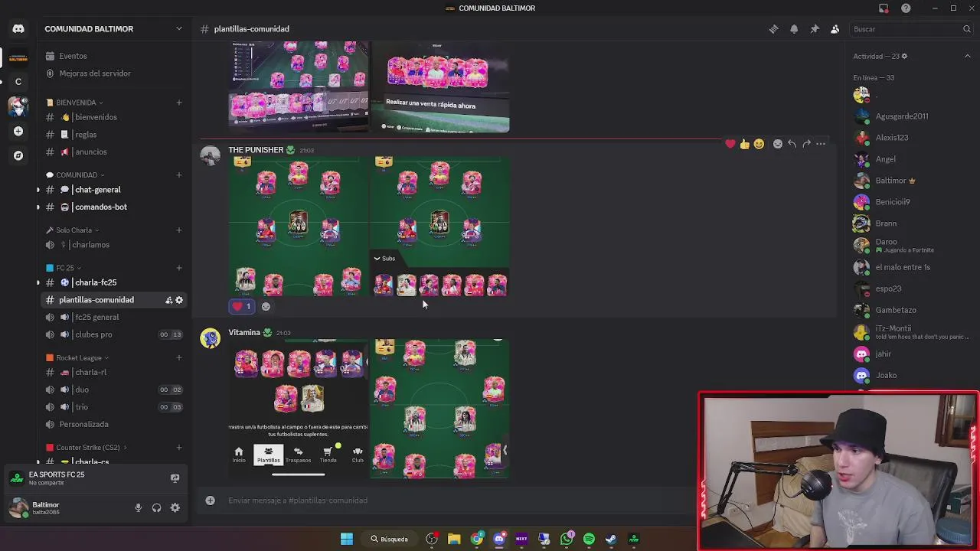Toggle headphones deafen button
Screen dimensions: 980x551
click(157, 507)
